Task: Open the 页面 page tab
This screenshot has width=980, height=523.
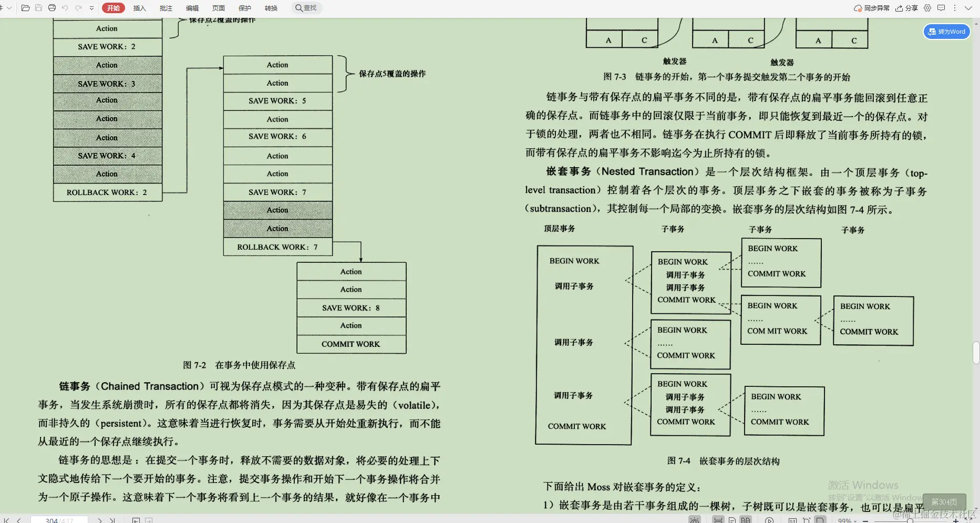Action: (x=219, y=8)
